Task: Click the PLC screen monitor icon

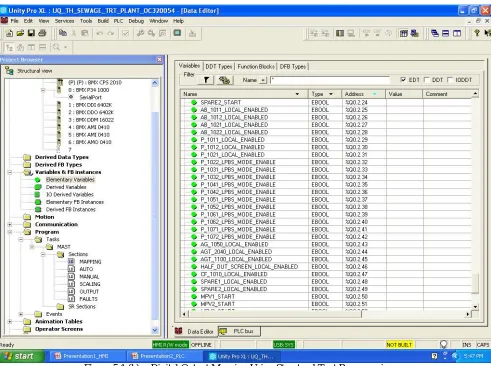Action: pyautogui.click(x=177, y=33)
